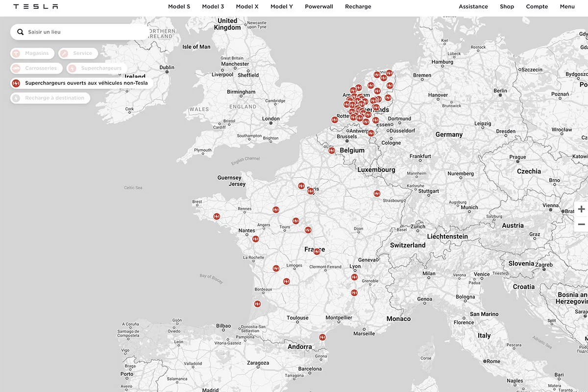Go to the Shop link
The height and width of the screenshot is (392, 588).
tap(507, 7)
